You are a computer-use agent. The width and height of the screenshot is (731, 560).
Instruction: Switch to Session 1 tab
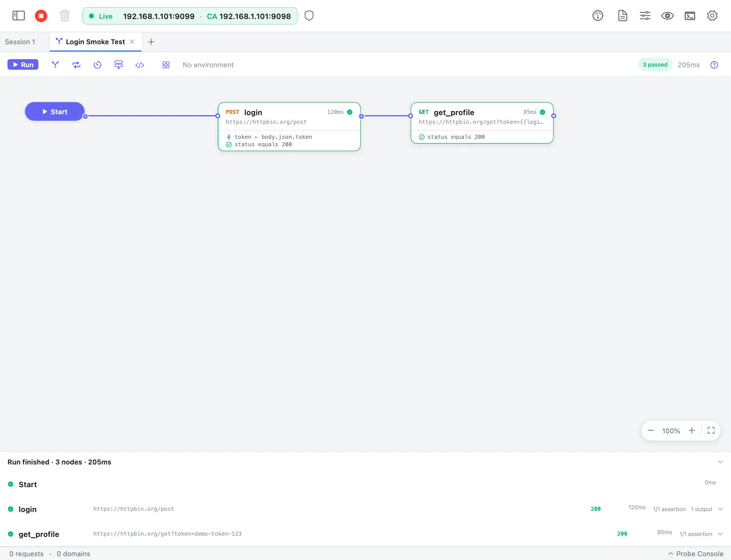pos(20,42)
